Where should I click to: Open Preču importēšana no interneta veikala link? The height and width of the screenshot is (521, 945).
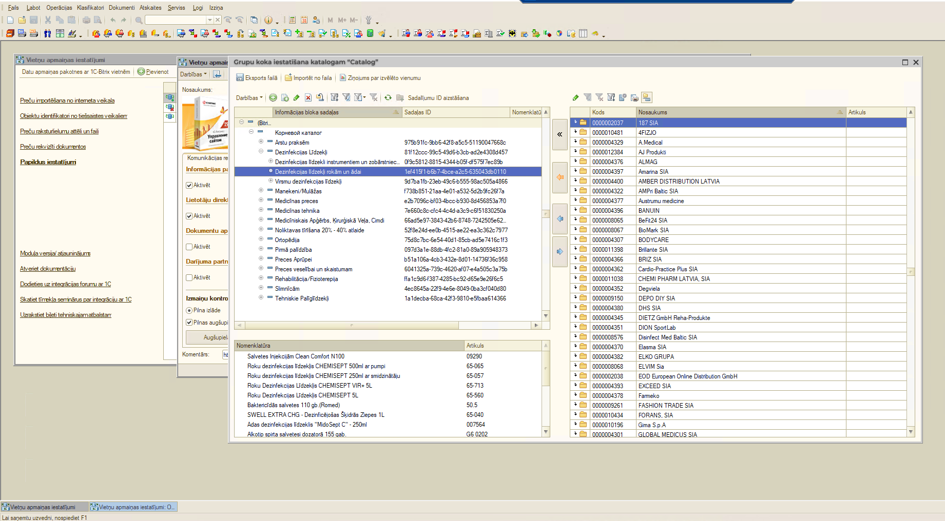(x=67, y=101)
